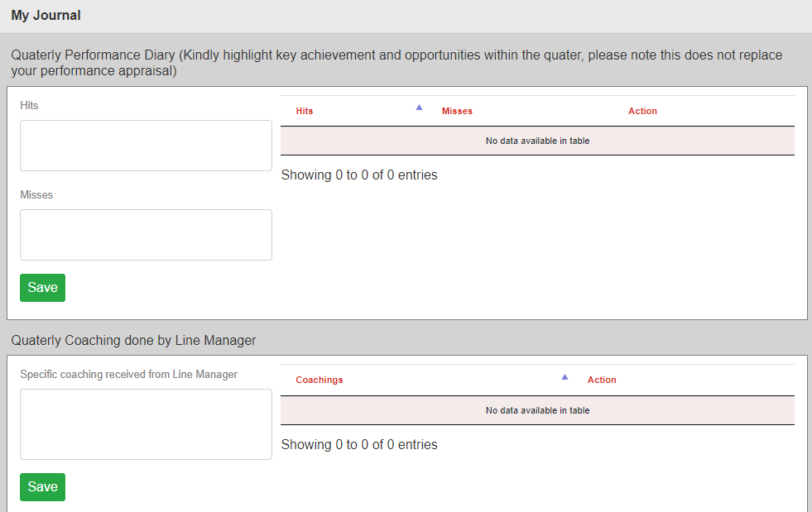This screenshot has height=512, width=812.
Task: Save the Line Manager coaching entry
Action: [42, 487]
